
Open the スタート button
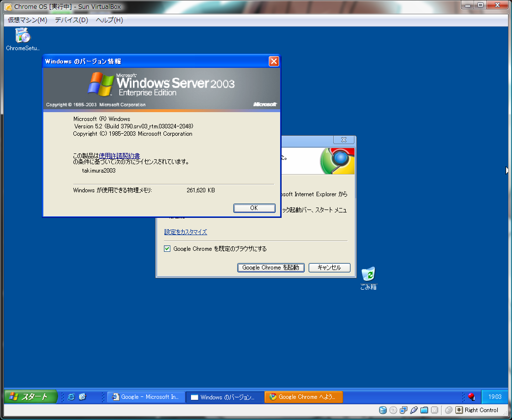[31, 396]
